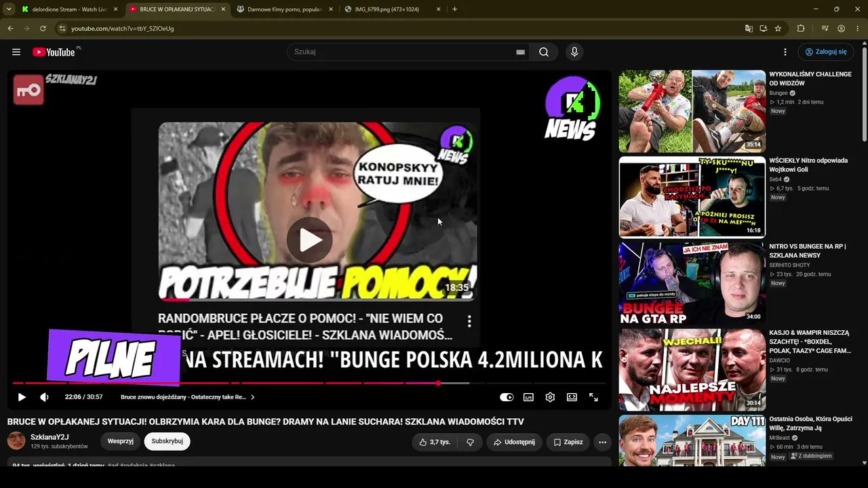Open more actions menu beside Zapisz
The width and height of the screenshot is (868, 488).
click(x=602, y=442)
